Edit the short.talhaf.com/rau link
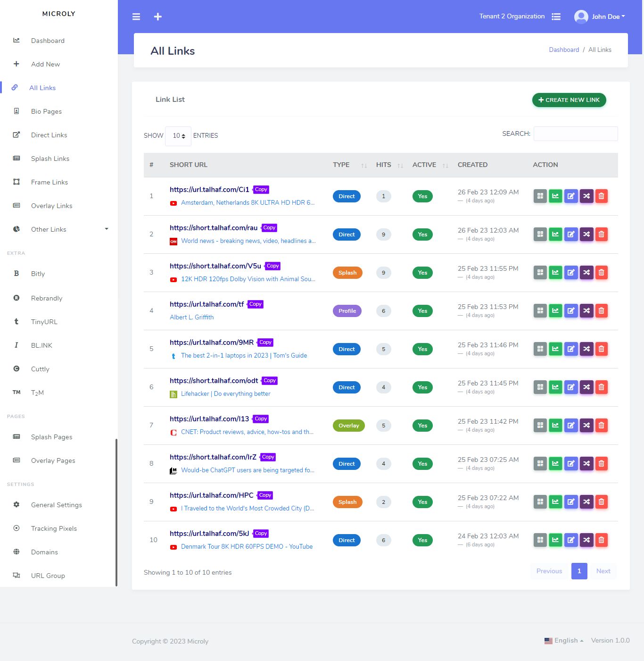The image size is (644, 661). pyautogui.click(x=571, y=234)
